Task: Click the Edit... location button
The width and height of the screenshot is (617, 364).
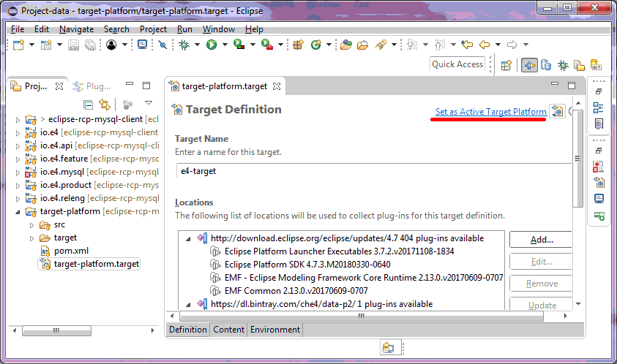Action: [541, 262]
